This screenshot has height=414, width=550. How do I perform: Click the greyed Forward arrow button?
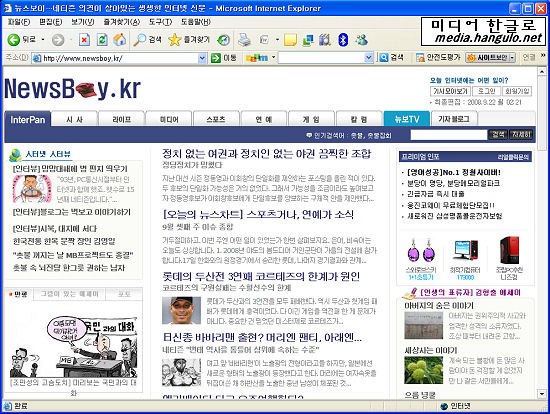pyautogui.click(x=58, y=40)
